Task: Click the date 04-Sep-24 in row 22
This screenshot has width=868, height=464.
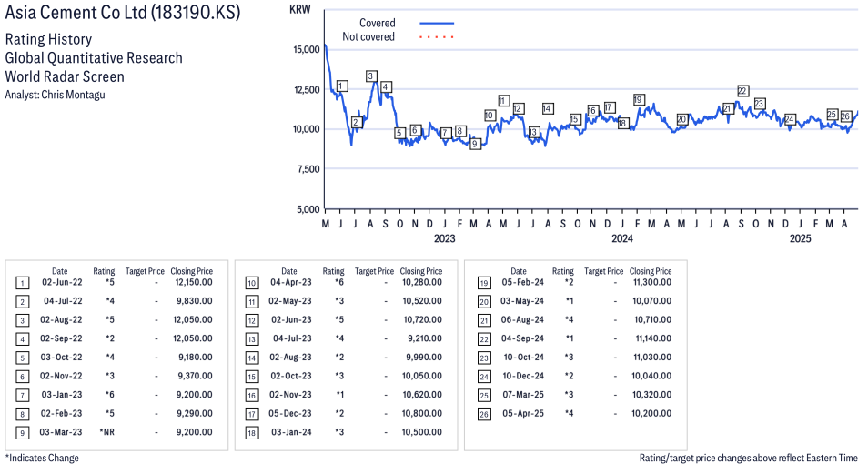Action: (522, 338)
